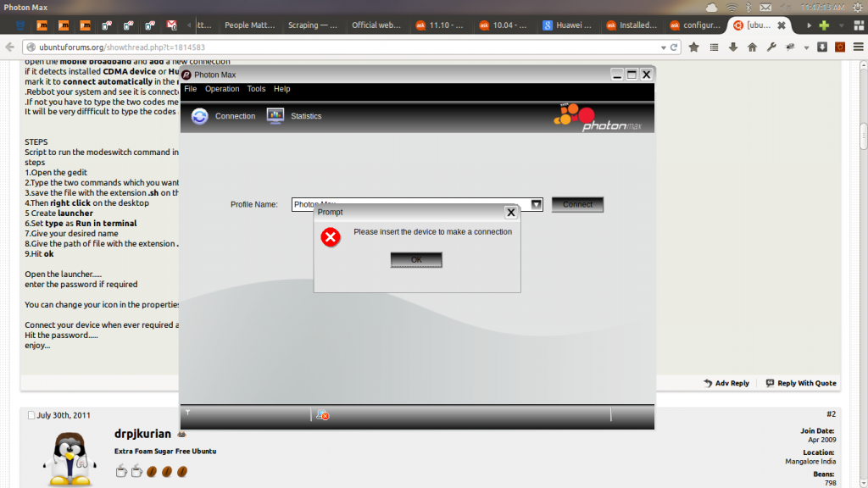Open the cloud indicator in top panel
The height and width of the screenshot is (488, 868).
[711, 7]
